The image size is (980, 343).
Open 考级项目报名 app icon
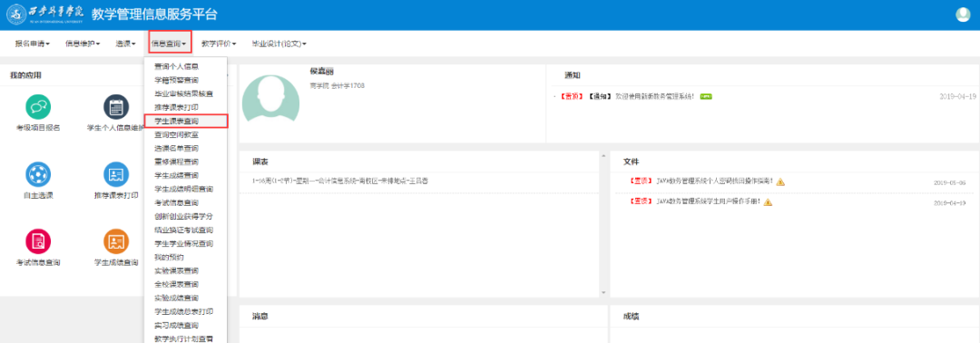38,107
